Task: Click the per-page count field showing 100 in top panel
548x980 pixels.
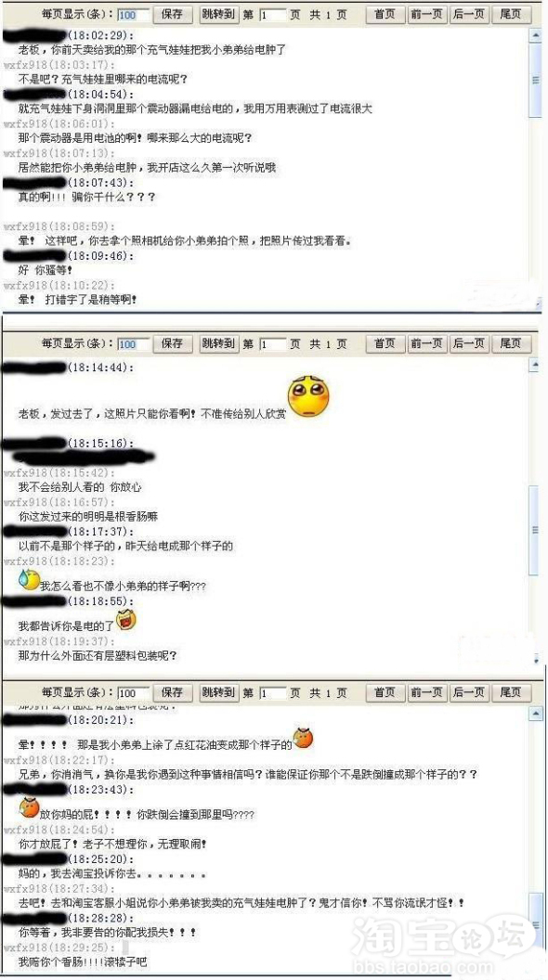Action: 134,14
